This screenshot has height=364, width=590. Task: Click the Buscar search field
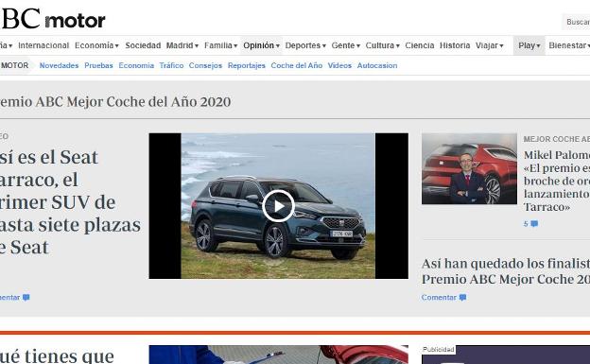click(577, 22)
